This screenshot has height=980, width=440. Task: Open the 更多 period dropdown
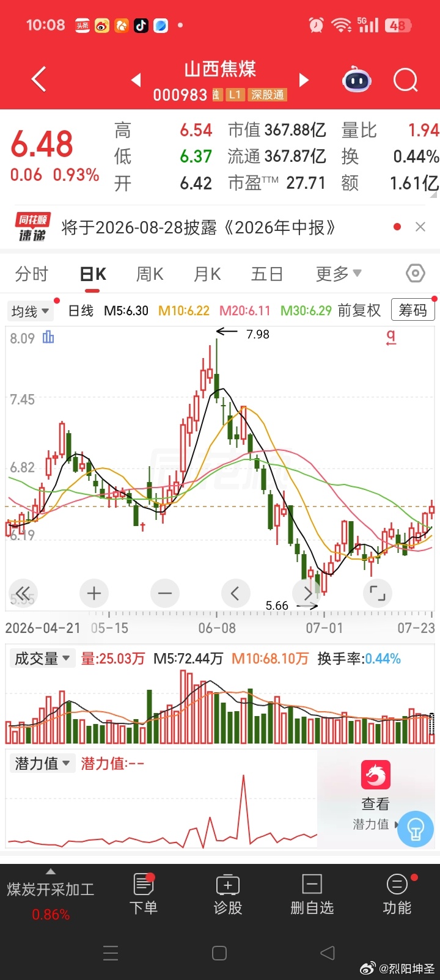tap(339, 274)
